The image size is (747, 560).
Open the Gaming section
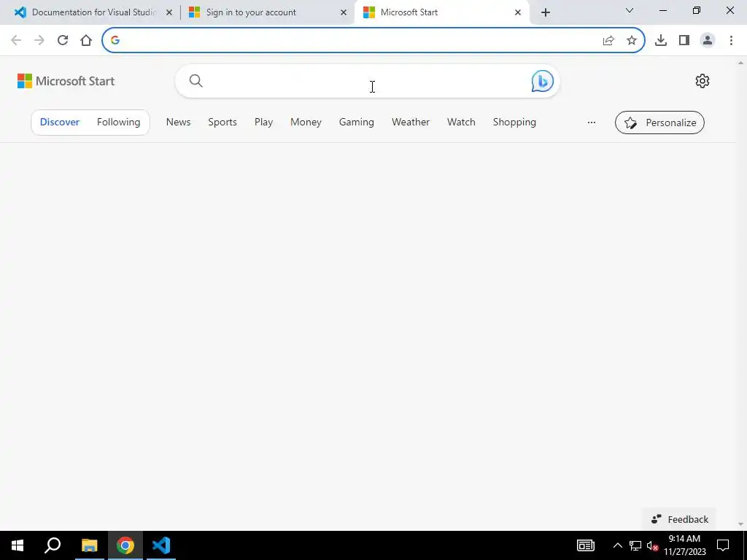coord(356,122)
